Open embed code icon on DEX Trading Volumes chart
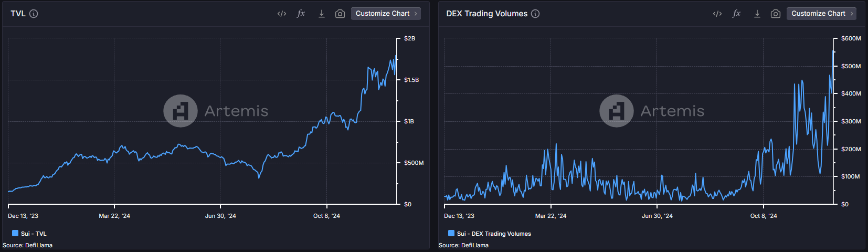The image size is (868, 252). pyautogui.click(x=717, y=14)
